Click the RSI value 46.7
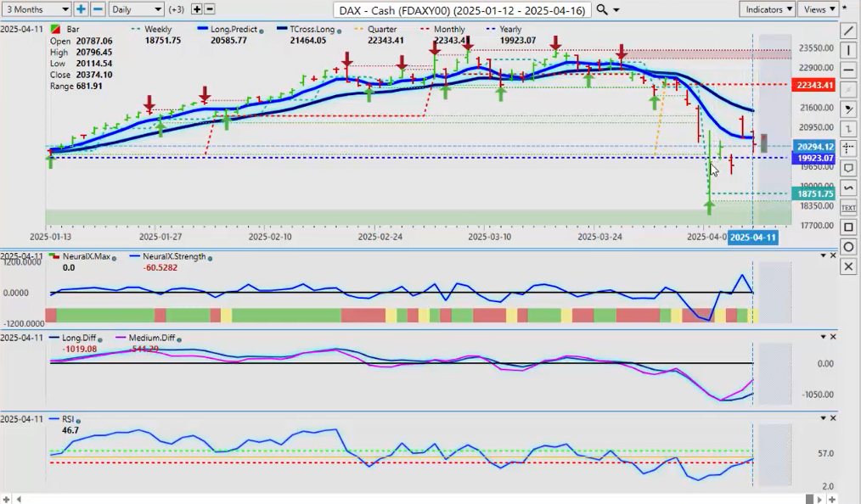Screen dimensions: 861x504 click(x=70, y=430)
